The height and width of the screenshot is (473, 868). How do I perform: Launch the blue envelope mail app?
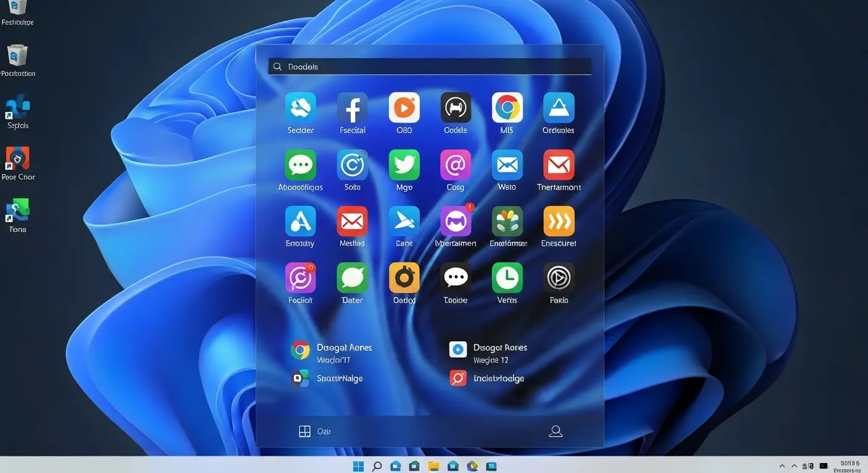click(507, 164)
